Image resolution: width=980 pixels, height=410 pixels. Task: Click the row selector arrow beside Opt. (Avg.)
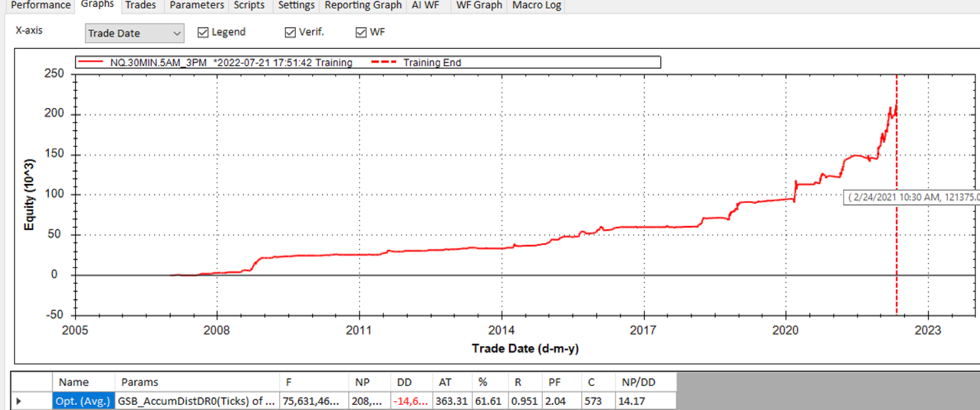[x=19, y=401]
